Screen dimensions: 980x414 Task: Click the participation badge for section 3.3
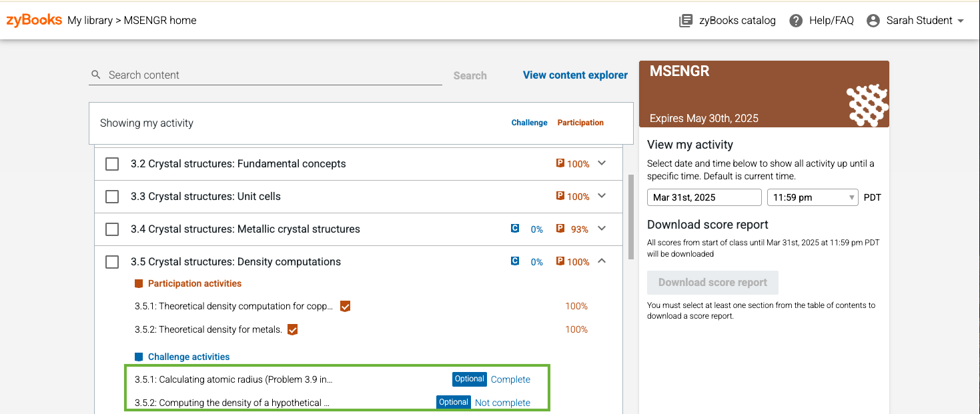(560, 196)
